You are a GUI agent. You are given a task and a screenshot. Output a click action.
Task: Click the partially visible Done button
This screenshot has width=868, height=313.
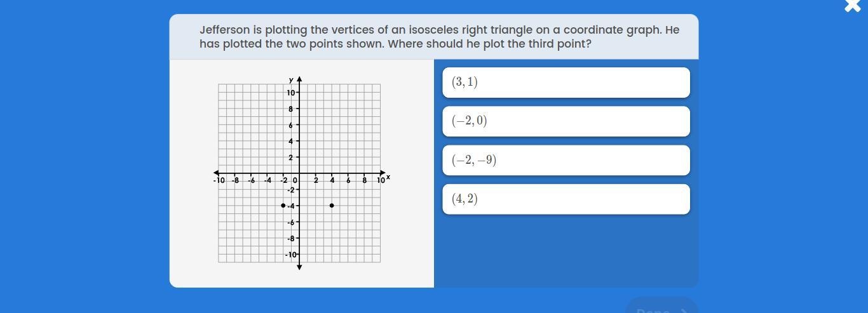coord(661,305)
